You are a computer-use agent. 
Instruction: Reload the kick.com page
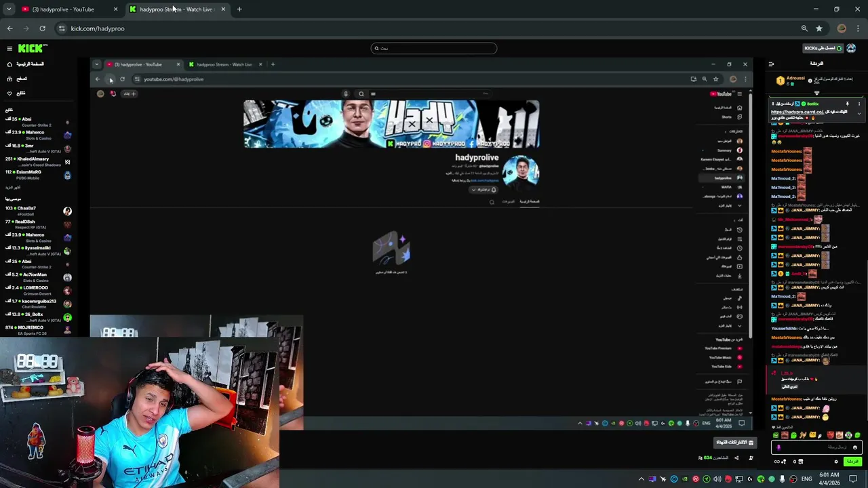coord(42,28)
